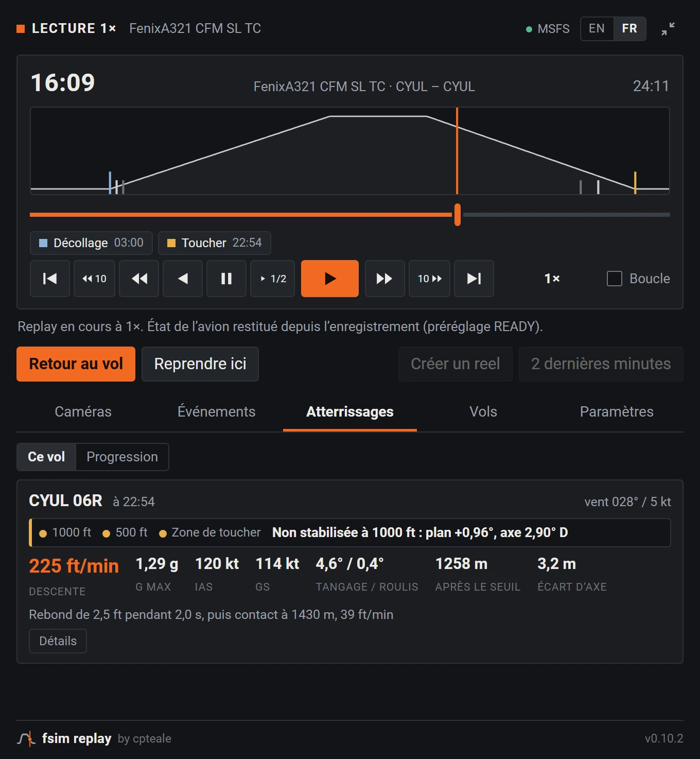This screenshot has height=759, width=700.
Task: Collapse the window with the shrink icon
Action: point(668,29)
